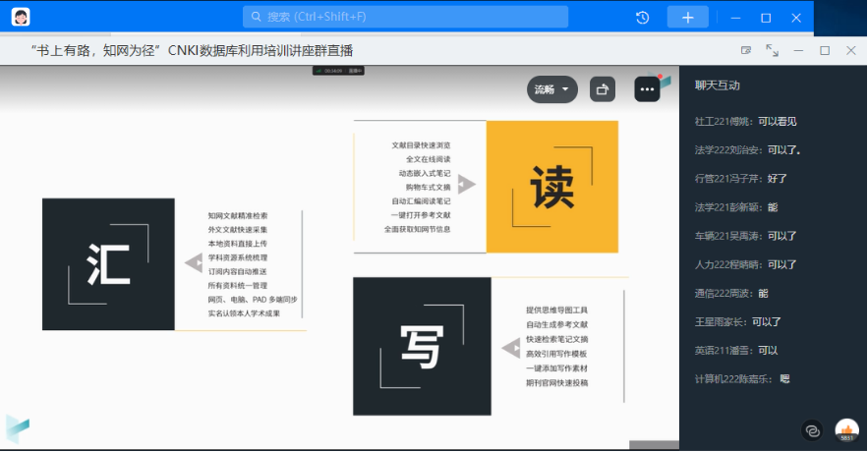
Task: Click the rotate screen icon beside 流畅
Action: point(603,89)
